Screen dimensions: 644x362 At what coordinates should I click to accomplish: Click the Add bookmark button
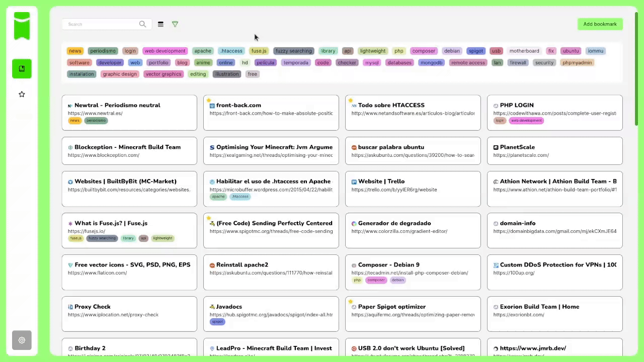tap(600, 24)
